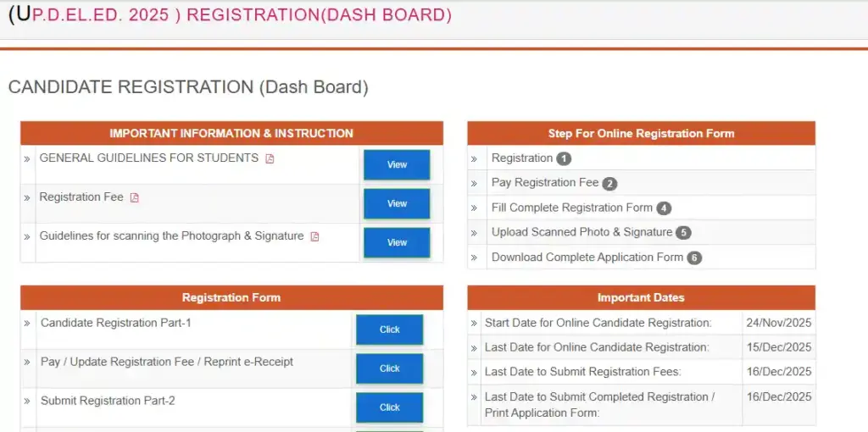Open PDF icon beside General Guidelines for Students
The image size is (868, 432).
tap(270, 158)
